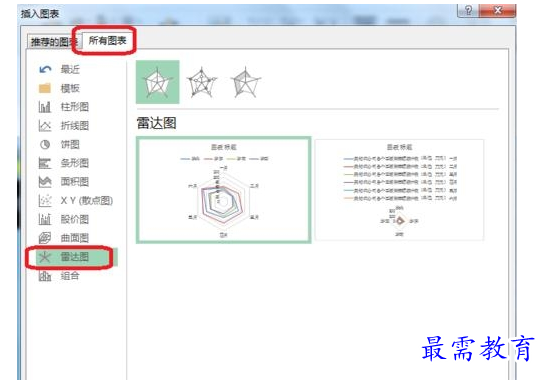Pick the second radar preview with long legend
The height and width of the screenshot is (380, 543).
[399, 190]
